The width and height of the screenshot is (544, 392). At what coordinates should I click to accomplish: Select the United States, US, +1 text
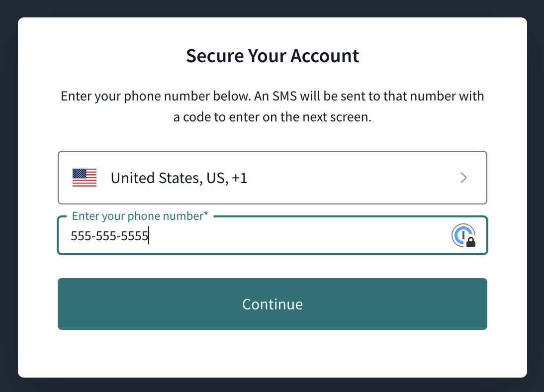tap(179, 178)
